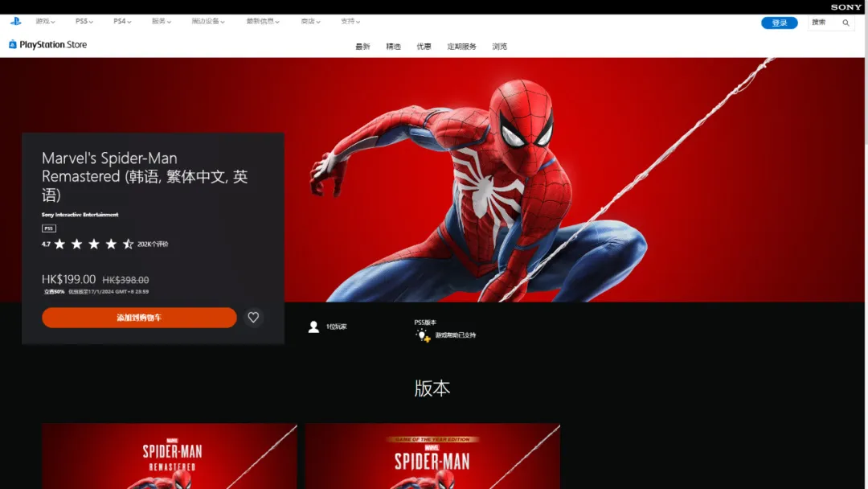Click the PS5版本 label
The width and height of the screenshot is (868, 489).
(425, 323)
